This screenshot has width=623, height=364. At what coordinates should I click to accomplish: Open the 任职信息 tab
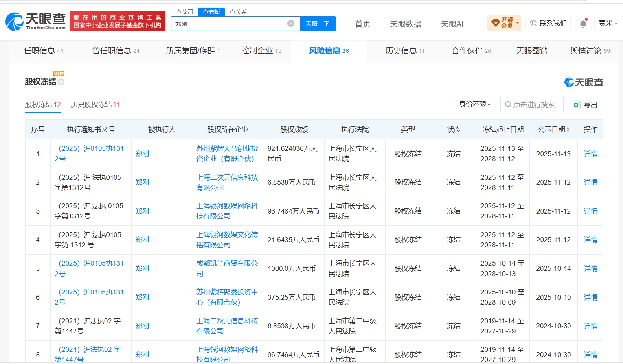[x=44, y=51]
